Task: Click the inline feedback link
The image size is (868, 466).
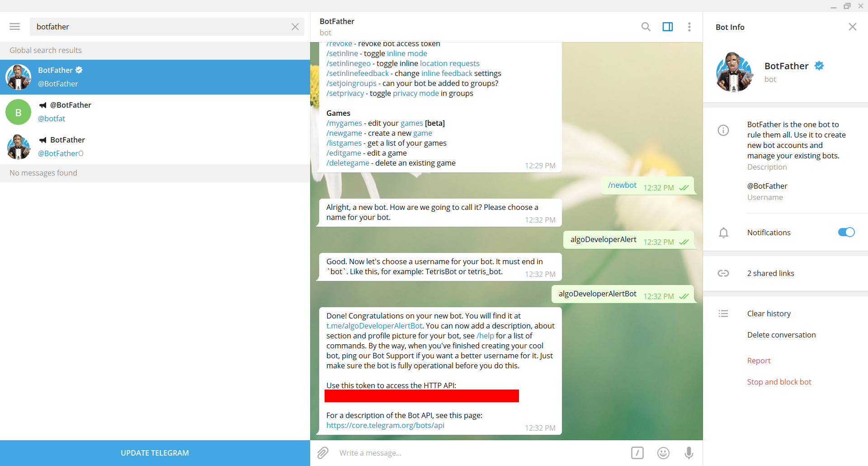Action: [x=447, y=73]
